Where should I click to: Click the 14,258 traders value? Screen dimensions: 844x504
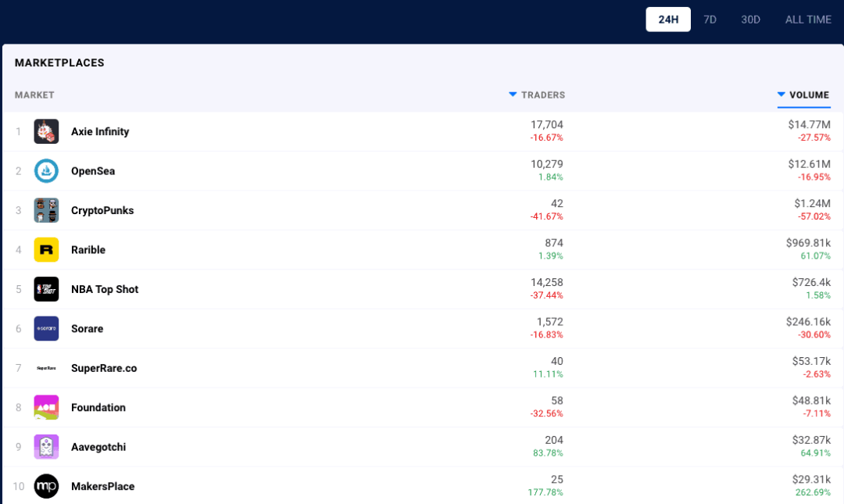547,282
